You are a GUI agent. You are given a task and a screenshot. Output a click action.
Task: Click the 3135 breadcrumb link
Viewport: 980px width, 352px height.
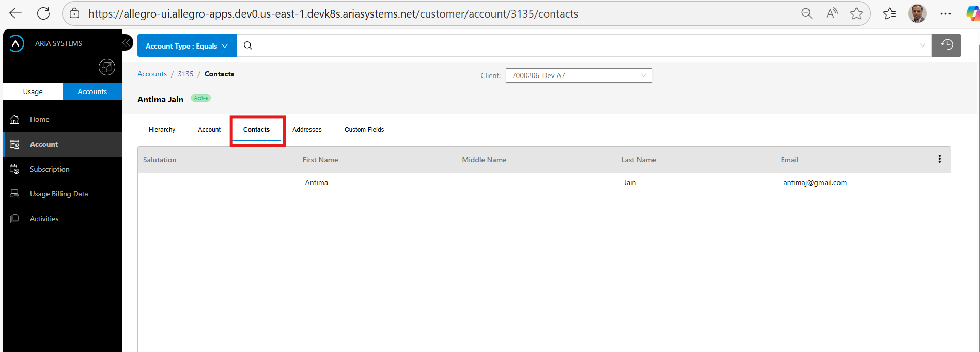185,74
